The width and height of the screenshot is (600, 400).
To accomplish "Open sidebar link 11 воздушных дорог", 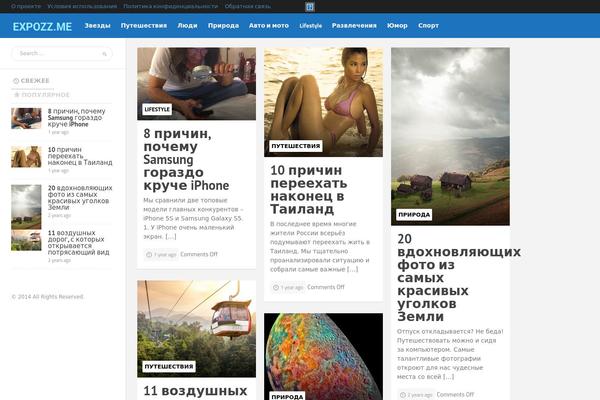I will tap(78, 242).
